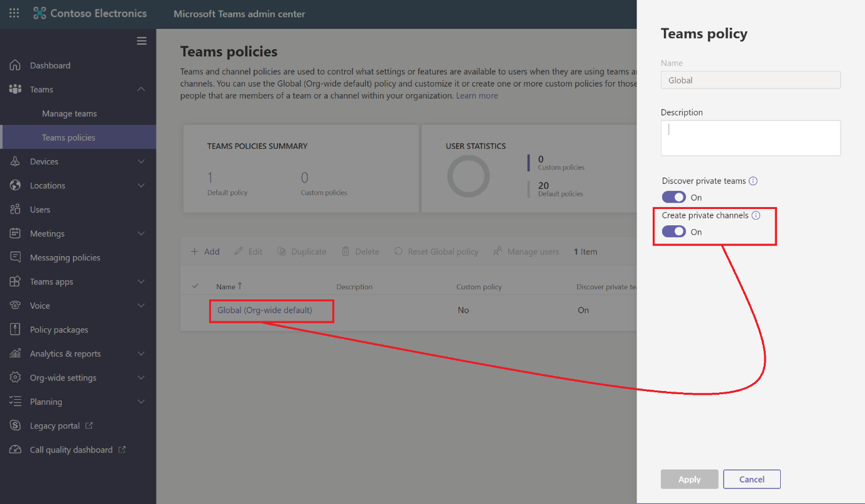Click the Devices bell icon
The image size is (865, 504).
pos(15,161)
